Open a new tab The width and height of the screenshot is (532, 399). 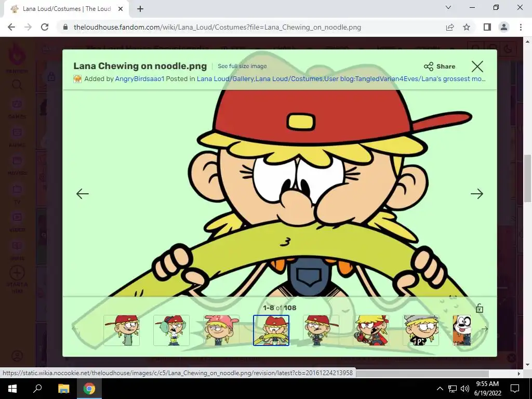click(140, 9)
